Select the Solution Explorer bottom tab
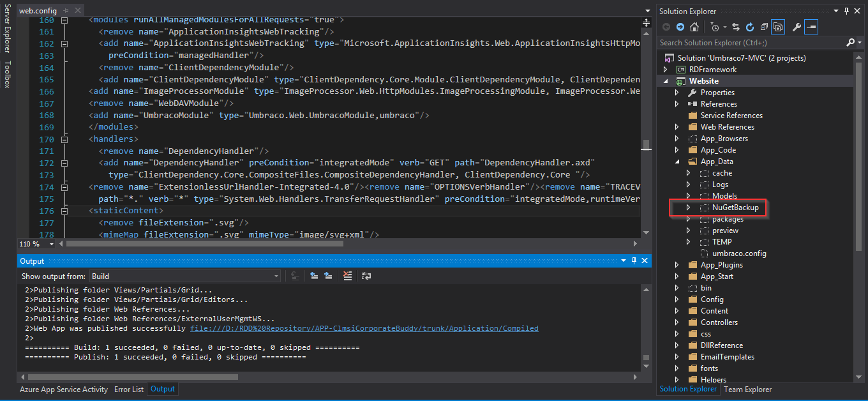This screenshot has height=401, width=868. tap(689, 389)
